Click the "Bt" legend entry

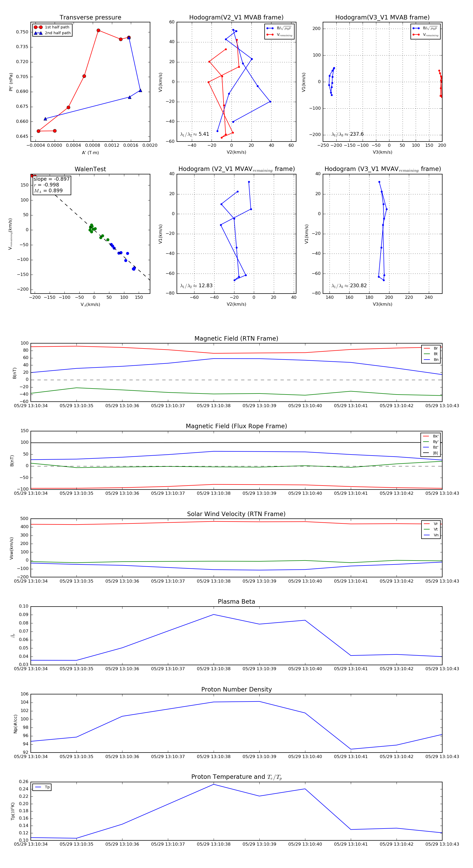(x=431, y=354)
